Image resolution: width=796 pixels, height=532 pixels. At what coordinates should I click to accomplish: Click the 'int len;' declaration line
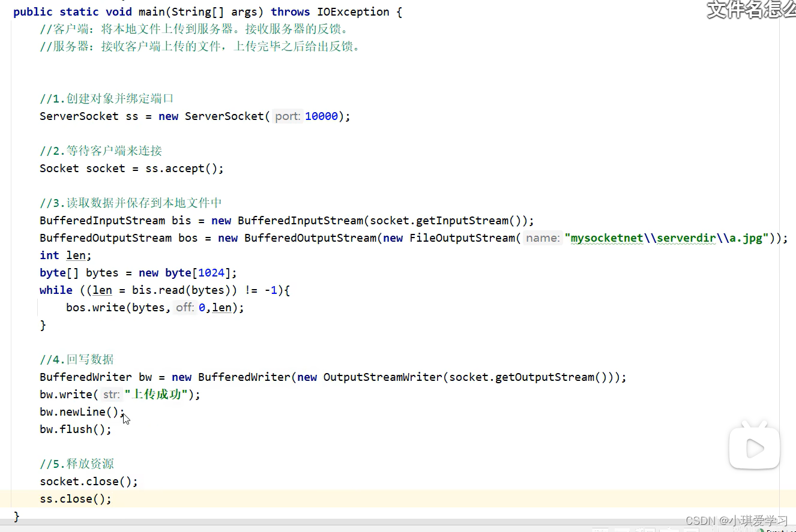point(65,255)
